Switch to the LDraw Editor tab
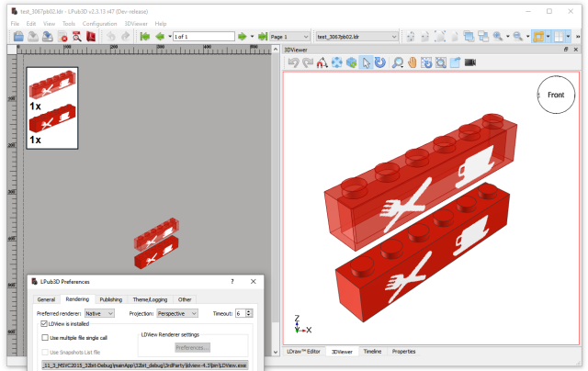Screen dimensions: 588x371 pyautogui.click(x=304, y=352)
